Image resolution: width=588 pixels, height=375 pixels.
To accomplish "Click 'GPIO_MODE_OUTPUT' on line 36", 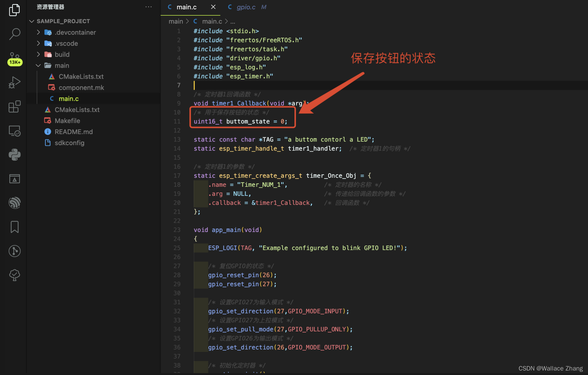I will 317,347.
